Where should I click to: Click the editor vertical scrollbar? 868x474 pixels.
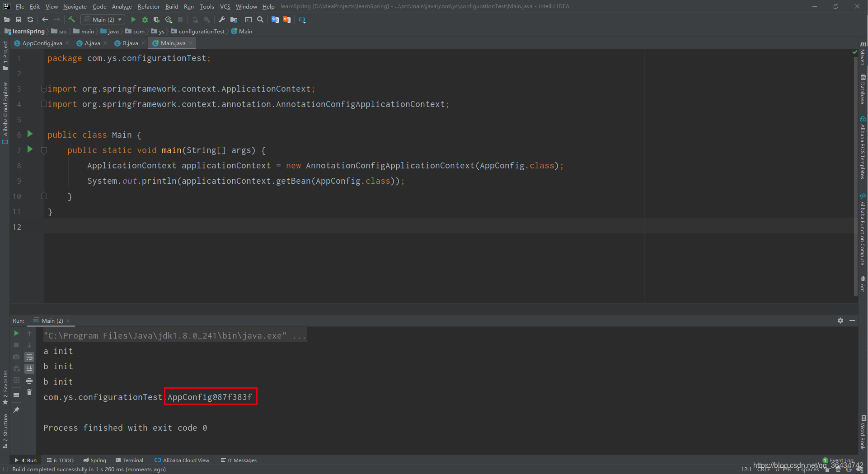(856, 176)
